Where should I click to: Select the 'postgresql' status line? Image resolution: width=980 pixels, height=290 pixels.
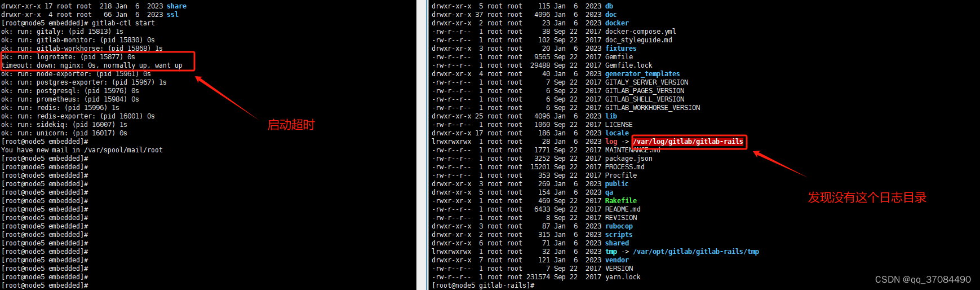(x=70, y=91)
